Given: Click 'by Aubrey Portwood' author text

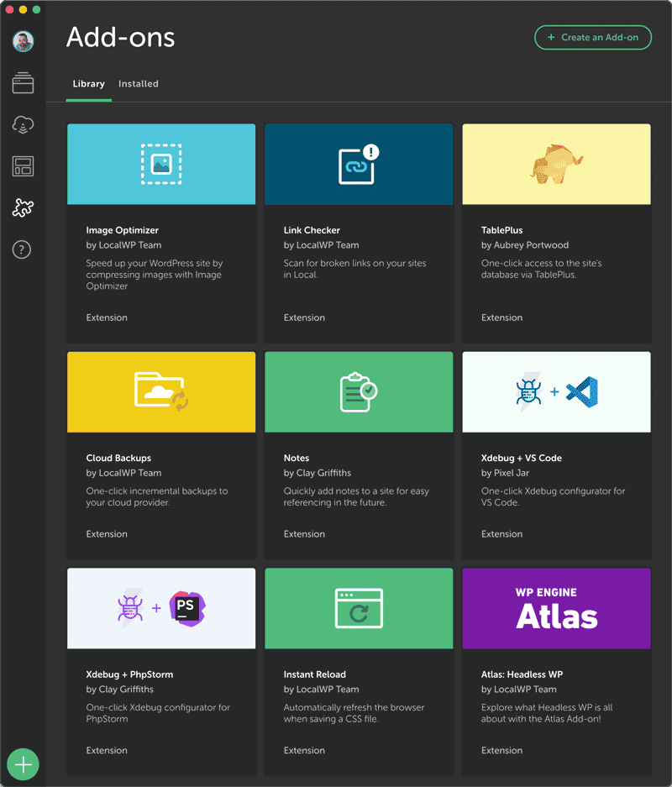Looking at the screenshot, I should point(525,245).
